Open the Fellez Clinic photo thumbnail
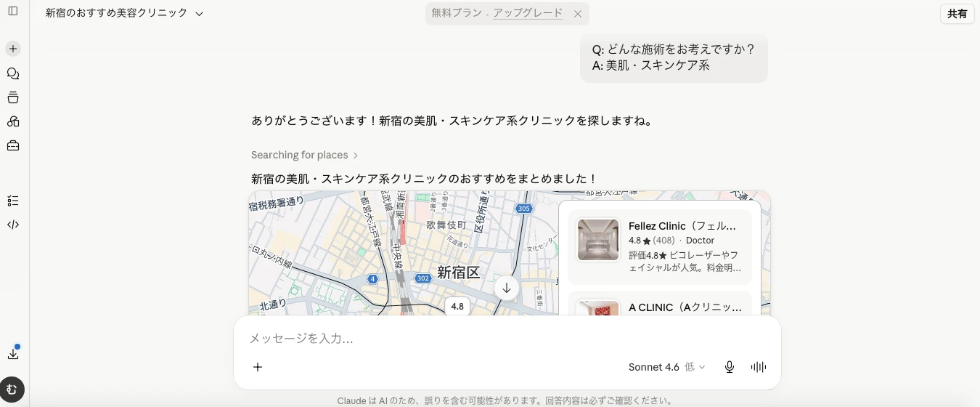The width and height of the screenshot is (980, 407). tap(598, 240)
